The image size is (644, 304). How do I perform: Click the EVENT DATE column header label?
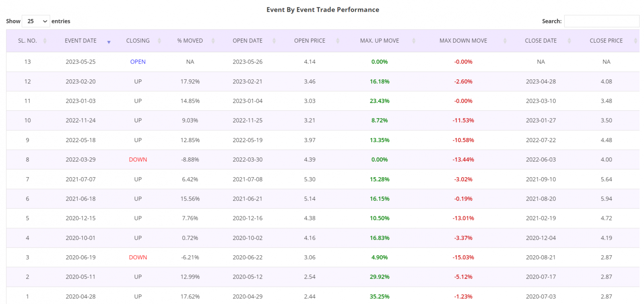tap(80, 41)
